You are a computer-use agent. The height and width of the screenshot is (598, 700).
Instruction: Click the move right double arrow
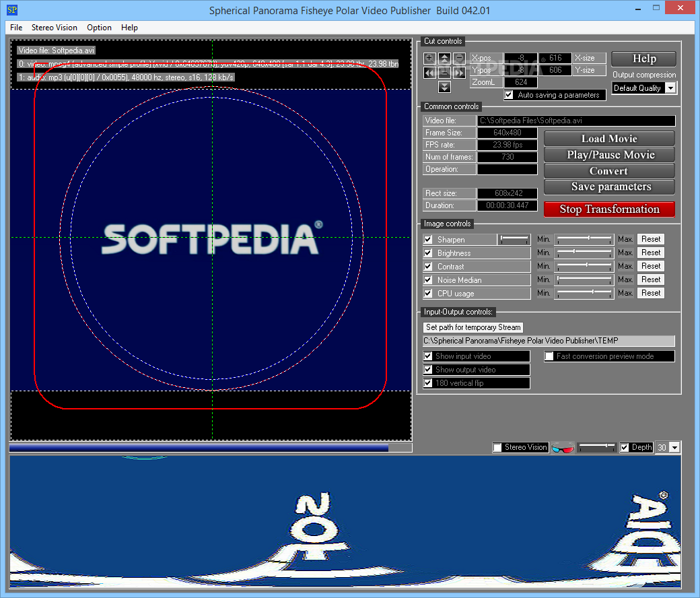459,72
